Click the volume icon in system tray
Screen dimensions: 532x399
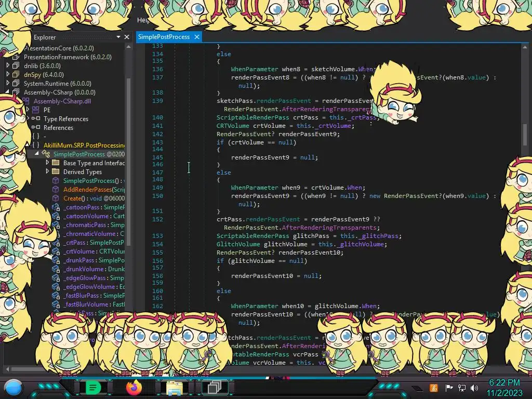point(474,388)
